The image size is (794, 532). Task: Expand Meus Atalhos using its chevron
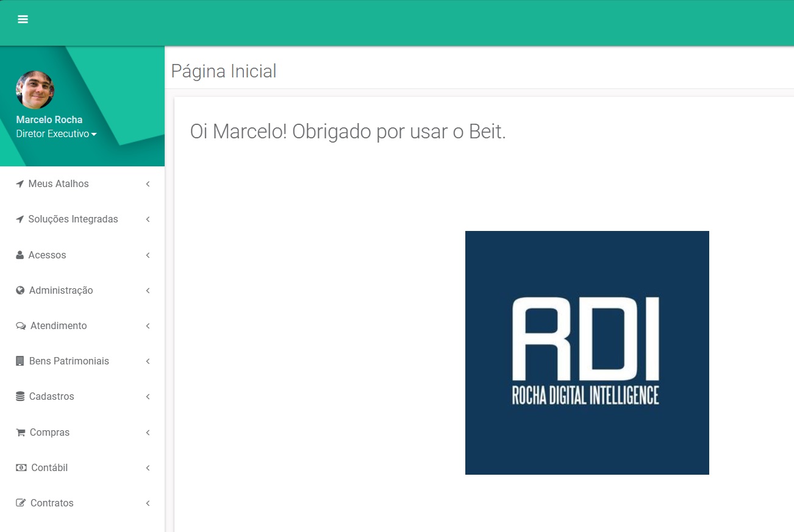[148, 184]
